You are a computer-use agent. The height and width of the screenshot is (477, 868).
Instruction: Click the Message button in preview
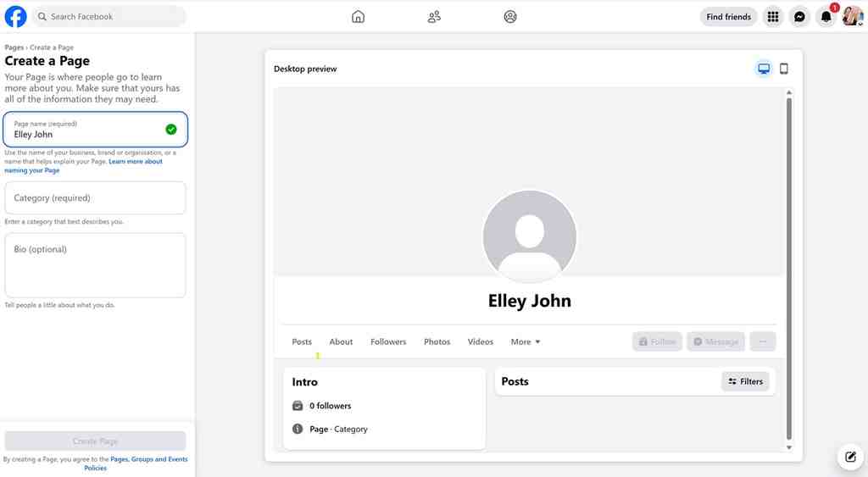(x=715, y=342)
